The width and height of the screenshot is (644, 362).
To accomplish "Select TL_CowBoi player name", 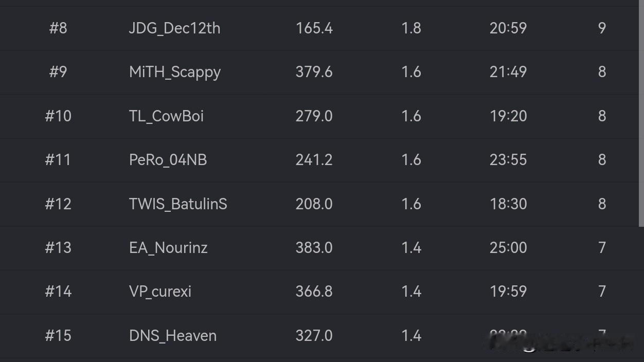I will pyautogui.click(x=166, y=116).
